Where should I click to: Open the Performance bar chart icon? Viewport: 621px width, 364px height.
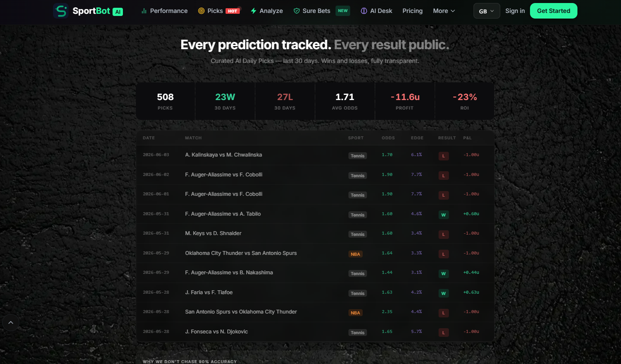[x=144, y=11]
